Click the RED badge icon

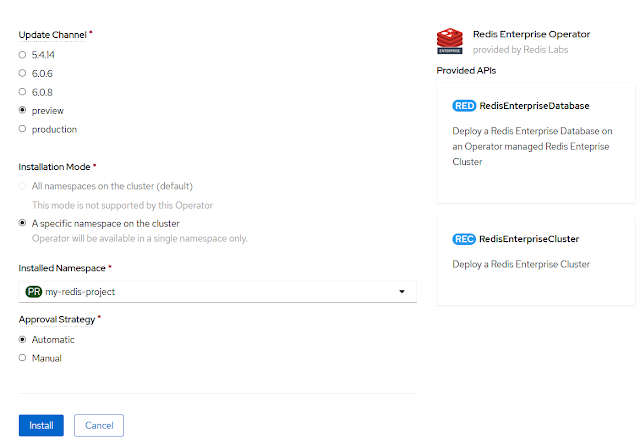(464, 106)
